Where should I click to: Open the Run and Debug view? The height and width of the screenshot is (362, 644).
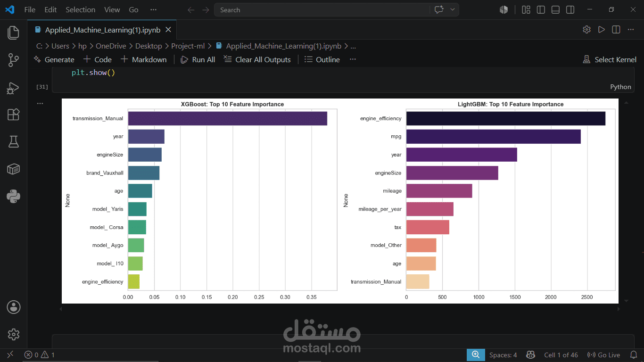(14, 87)
